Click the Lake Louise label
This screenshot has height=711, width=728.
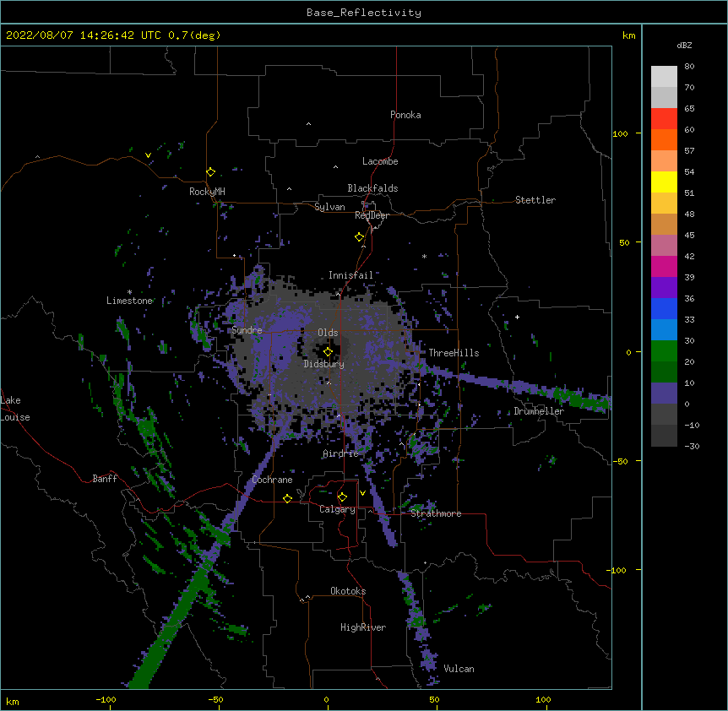15,409
